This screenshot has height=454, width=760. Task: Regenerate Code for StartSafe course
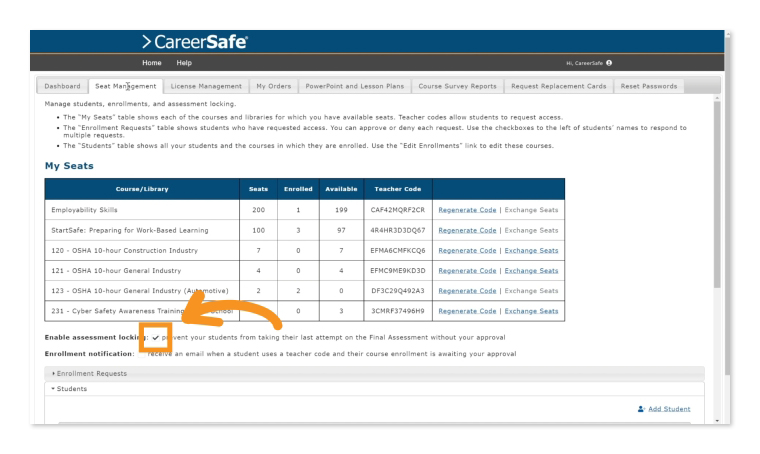tap(467, 231)
